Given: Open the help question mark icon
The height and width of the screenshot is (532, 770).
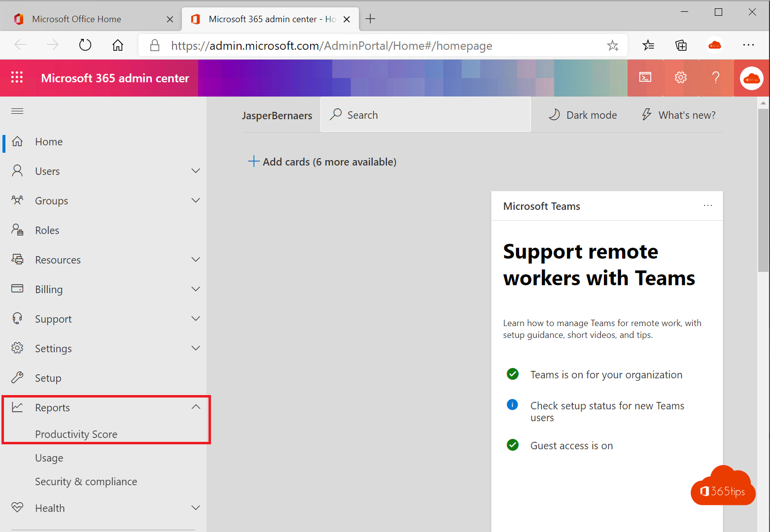Looking at the screenshot, I should coord(716,77).
